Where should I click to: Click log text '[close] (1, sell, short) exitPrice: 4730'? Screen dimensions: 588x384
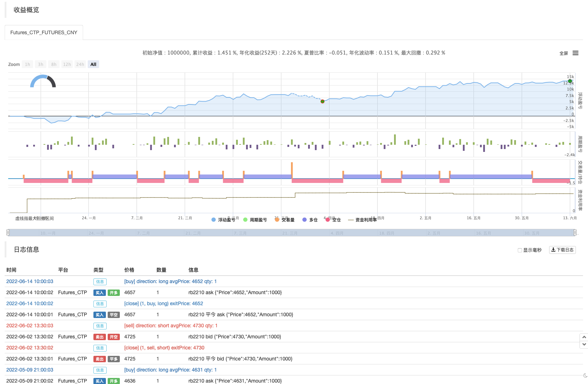pos(164,348)
